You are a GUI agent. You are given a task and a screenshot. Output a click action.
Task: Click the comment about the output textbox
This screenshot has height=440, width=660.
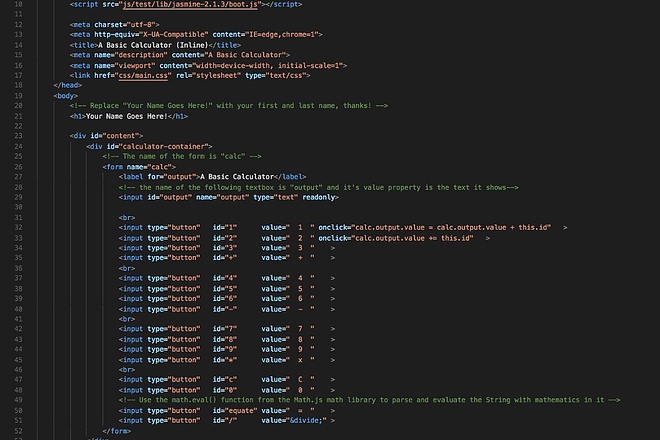coord(319,187)
